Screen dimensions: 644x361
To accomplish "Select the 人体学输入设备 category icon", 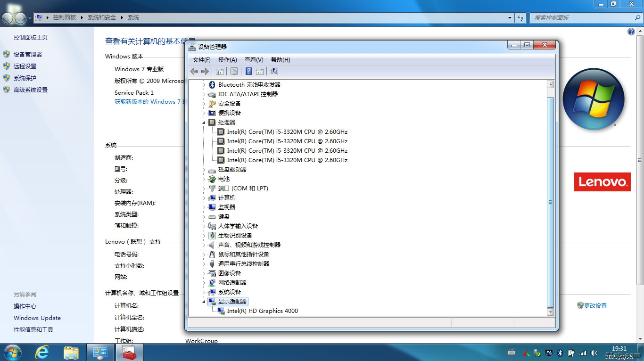I will [212, 226].
